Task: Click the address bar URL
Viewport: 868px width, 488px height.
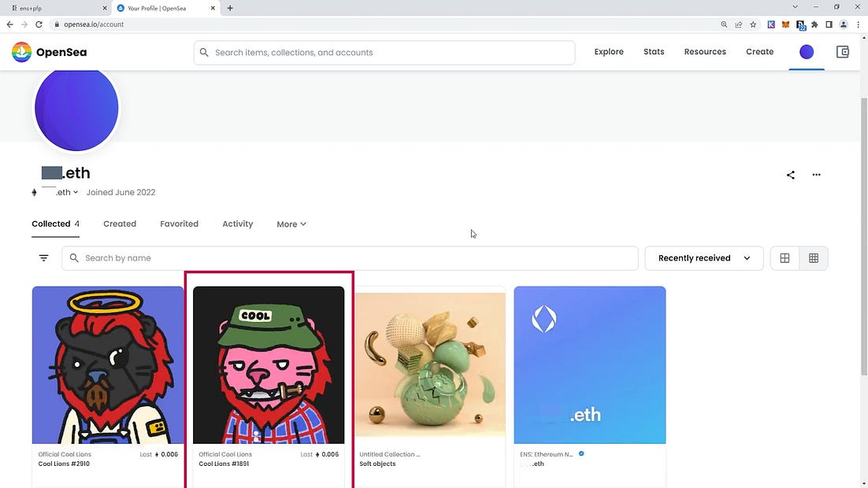Action: tap(94, 24)
